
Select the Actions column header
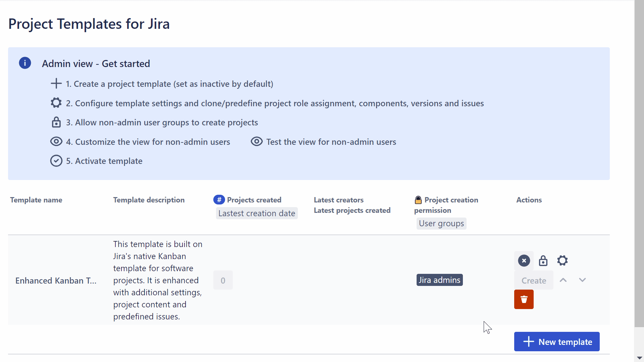529,200
